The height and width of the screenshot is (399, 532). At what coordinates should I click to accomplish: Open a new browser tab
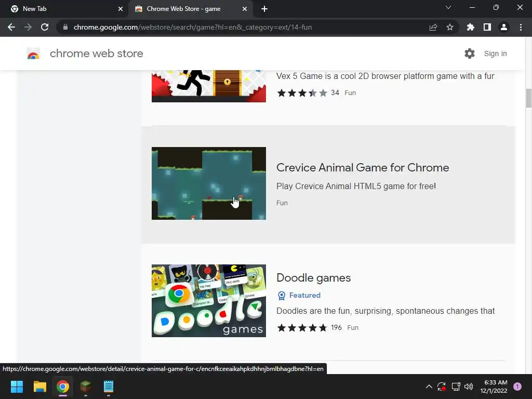pos(264,9)
